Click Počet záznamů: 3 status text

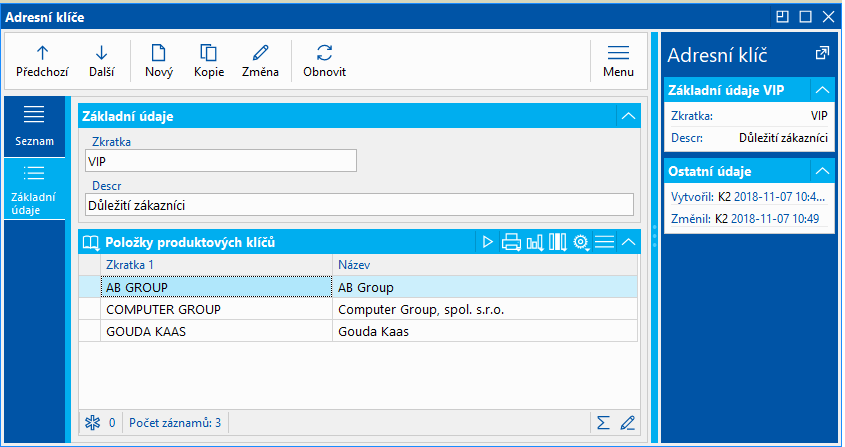175,423
